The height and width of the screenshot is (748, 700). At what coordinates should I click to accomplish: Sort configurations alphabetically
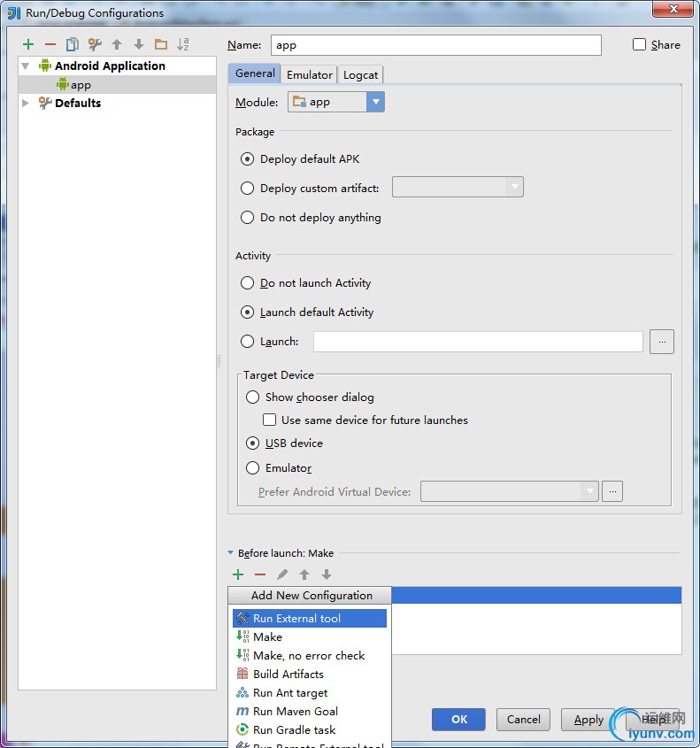[x=183, y=44]
